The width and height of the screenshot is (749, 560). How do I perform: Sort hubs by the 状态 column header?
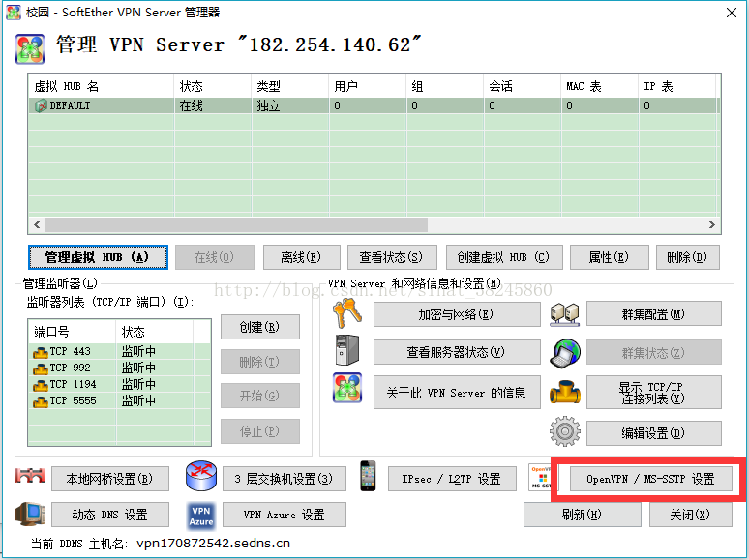(x=211, y=86)
